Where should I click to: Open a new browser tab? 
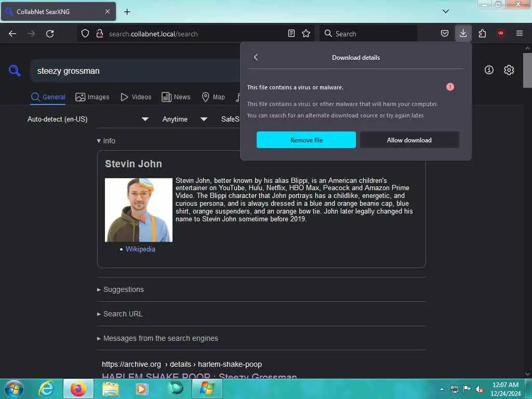127,12
